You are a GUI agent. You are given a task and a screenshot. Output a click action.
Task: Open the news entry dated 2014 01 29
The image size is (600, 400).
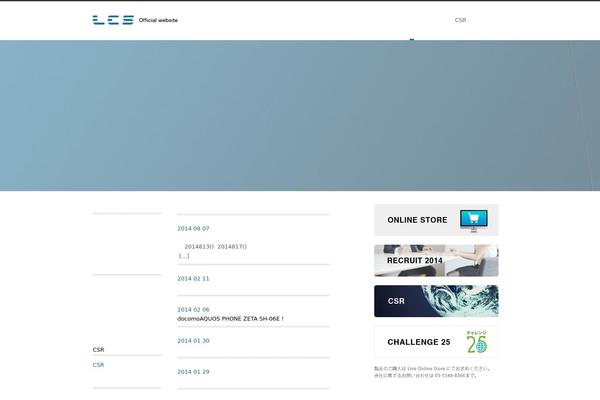point(193,372)
